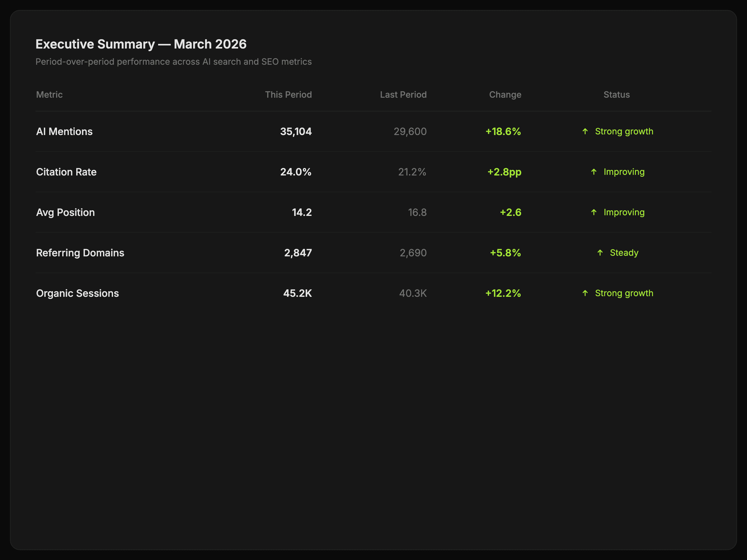Click the Last Period column header
The width and height of the screenshot is (747, 560).
pos(403,95)
